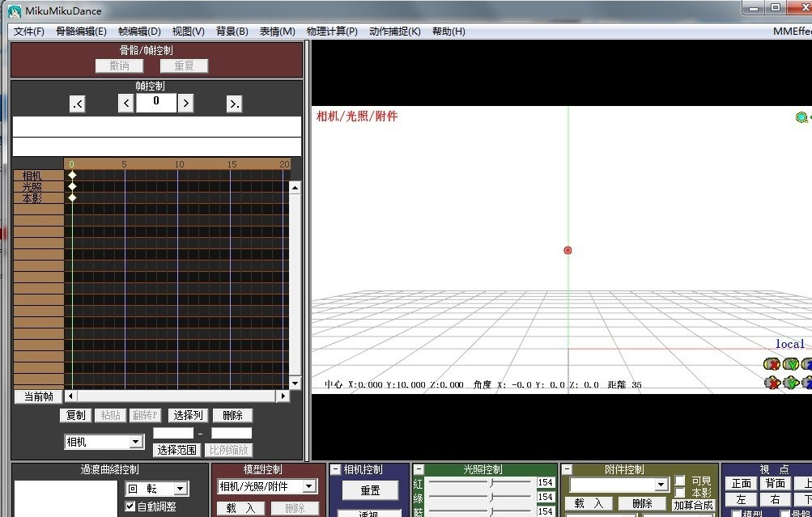
Task: Jump to previous keyframe with .< button
Action: [x=78, y=104]
